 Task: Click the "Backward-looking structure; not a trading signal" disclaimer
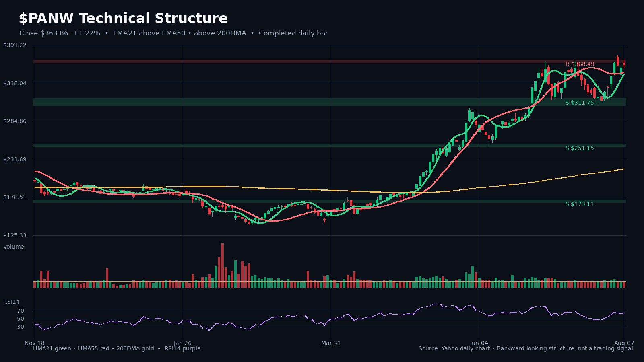coord(565,348)
